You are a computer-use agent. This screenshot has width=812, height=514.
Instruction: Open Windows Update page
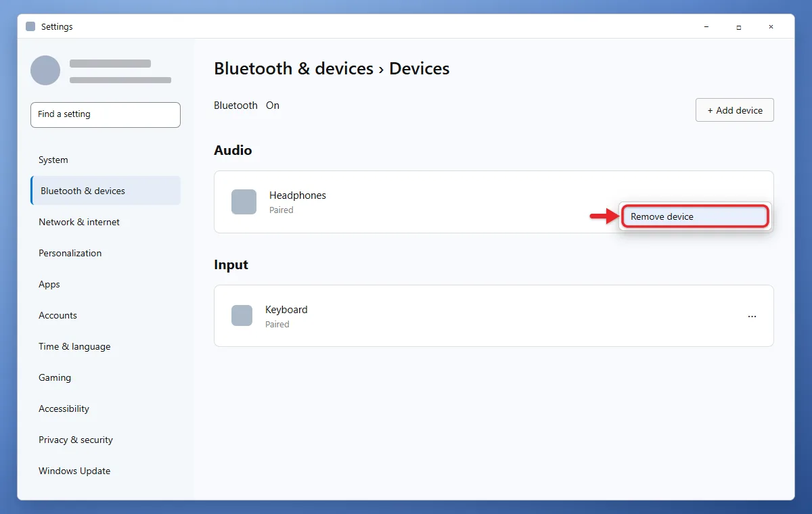pos(106,471)
